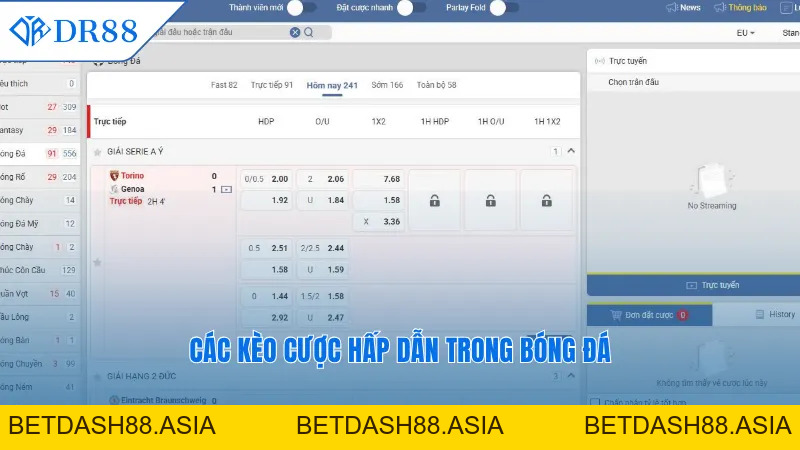Image resolution: width=800 pixels, height=450 pixels.
Task: Open live stream icon for Torino-Genoa
Action: point(227,190)
